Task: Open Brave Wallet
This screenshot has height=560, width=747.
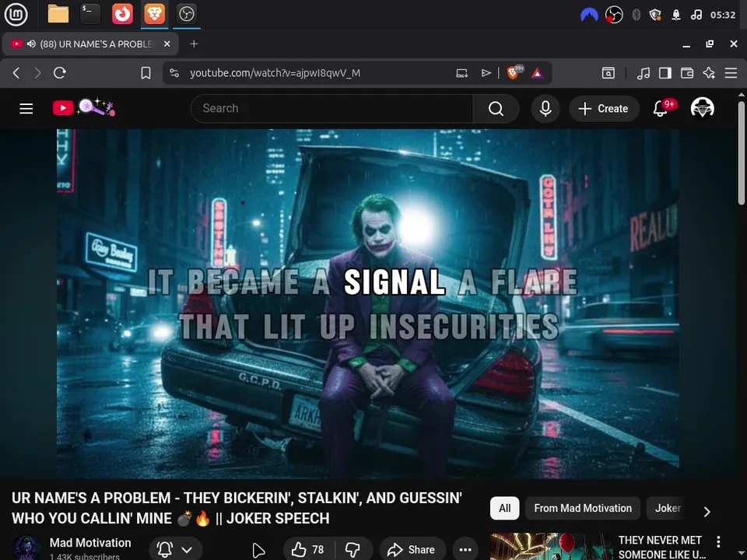Action: pos(687,73)
